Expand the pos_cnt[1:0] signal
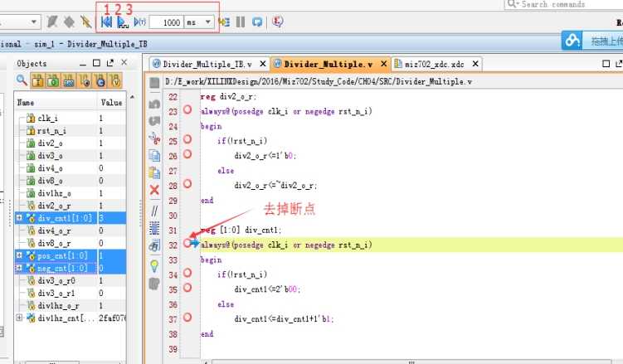 coord(19,256)
